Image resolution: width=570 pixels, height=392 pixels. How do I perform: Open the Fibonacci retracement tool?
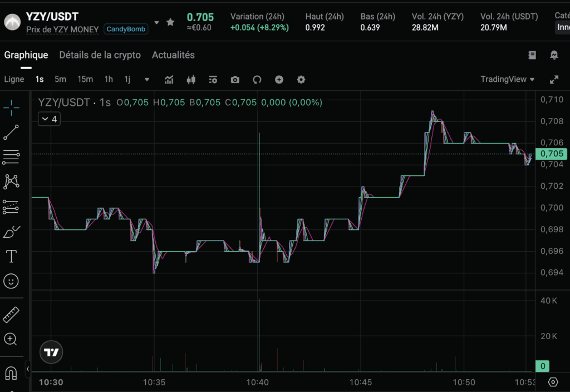tap(12, 156)
